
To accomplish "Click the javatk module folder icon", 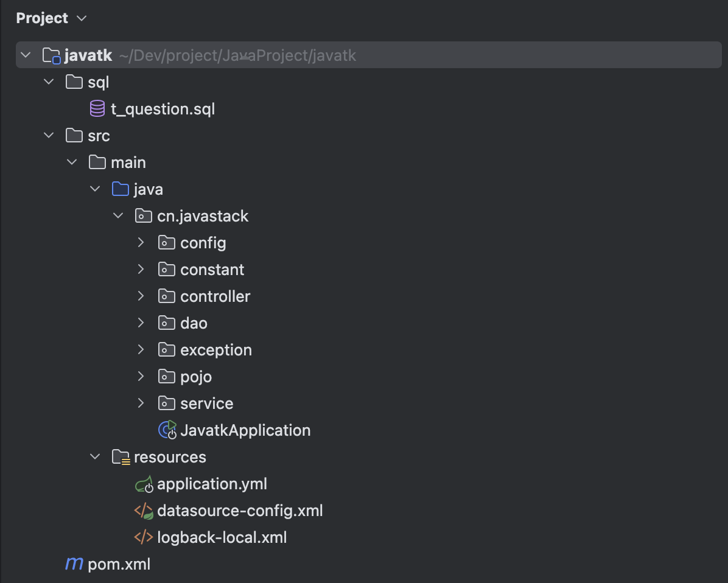I will pyautogui.click(x=51, y=56).
